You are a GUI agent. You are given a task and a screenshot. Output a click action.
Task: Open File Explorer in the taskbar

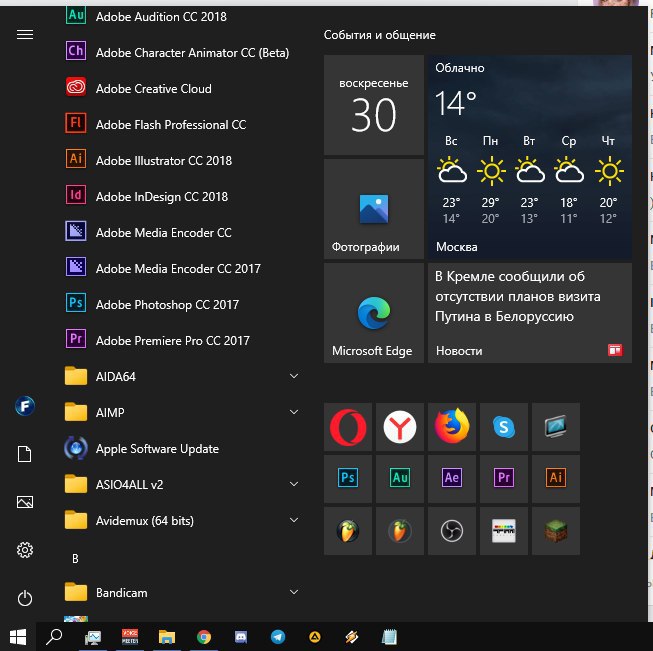[x=167, y=637]
